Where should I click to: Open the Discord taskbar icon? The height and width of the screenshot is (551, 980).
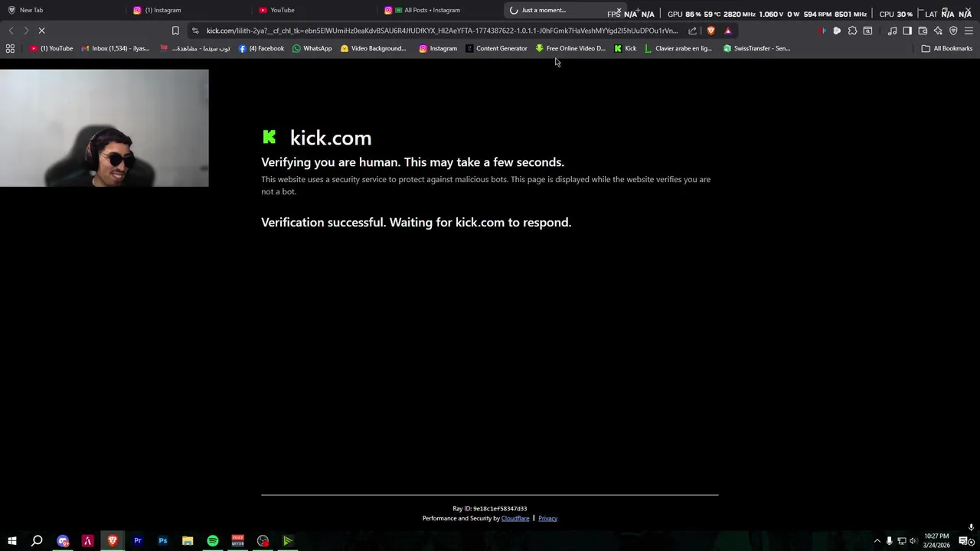pos(63,541)
